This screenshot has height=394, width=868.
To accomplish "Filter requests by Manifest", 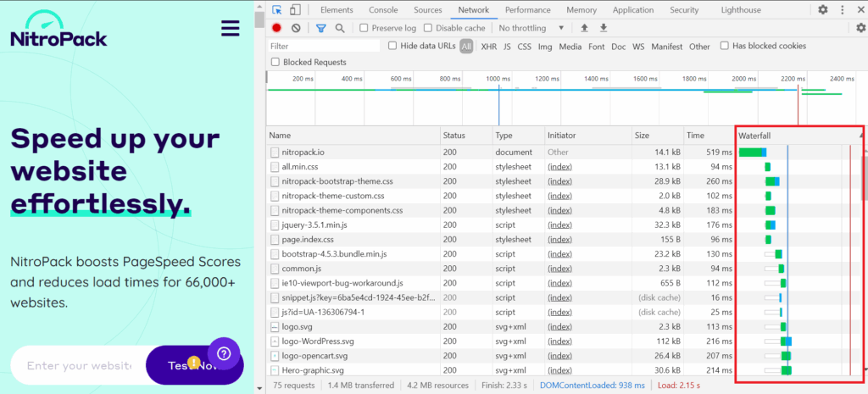I will click(x=666, y=47).
